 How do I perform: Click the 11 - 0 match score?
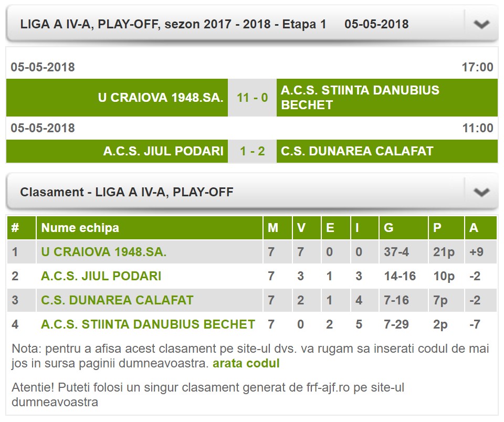point(252,98)
